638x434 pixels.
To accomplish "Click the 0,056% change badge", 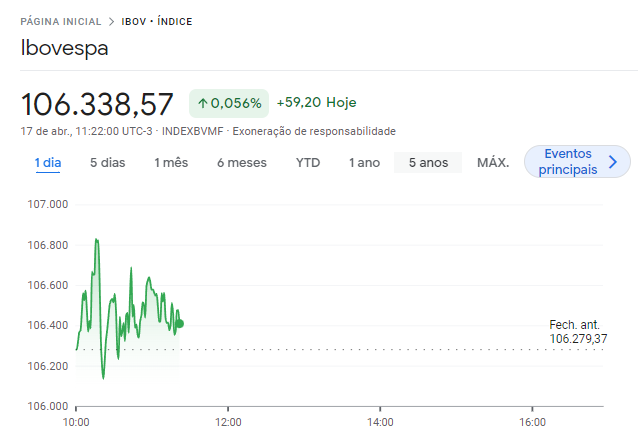I will (x=229, y=103).
